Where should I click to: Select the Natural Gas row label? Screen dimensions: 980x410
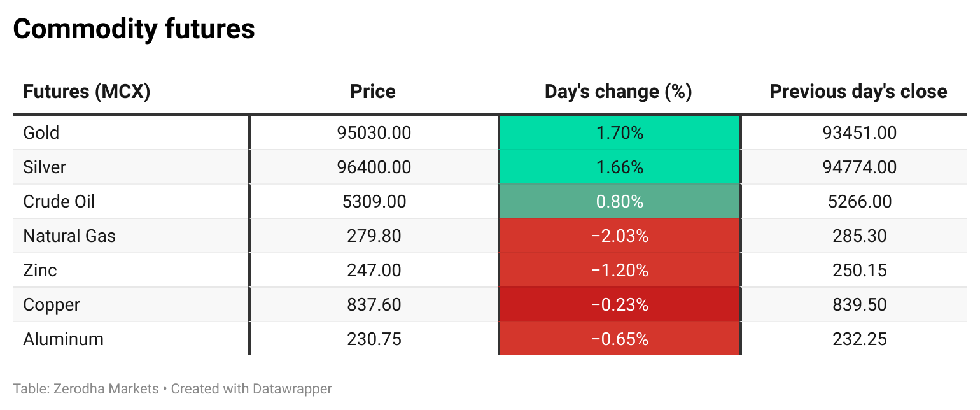click(x=69, y=236)
